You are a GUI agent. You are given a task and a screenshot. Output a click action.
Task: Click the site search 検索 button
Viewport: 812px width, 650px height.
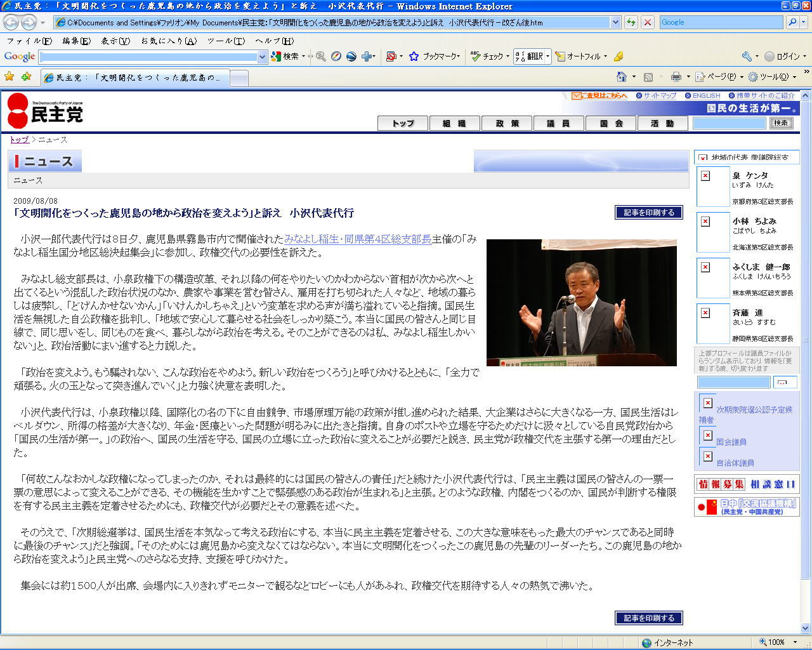point(781,123)
